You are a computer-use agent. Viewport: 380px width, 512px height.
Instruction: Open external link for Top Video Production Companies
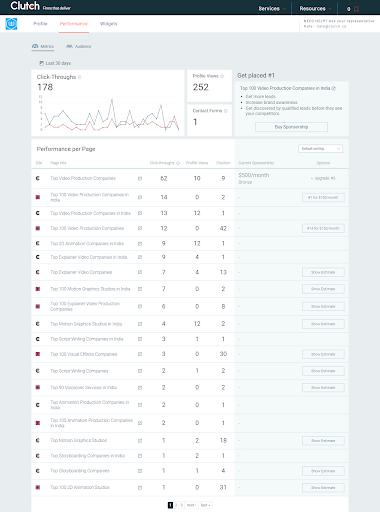[x=140, y=179]
